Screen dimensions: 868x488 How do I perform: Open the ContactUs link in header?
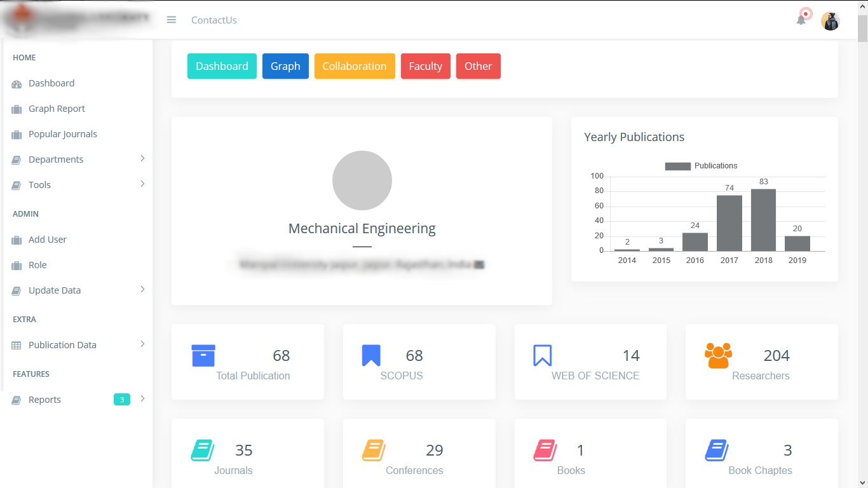214,20
